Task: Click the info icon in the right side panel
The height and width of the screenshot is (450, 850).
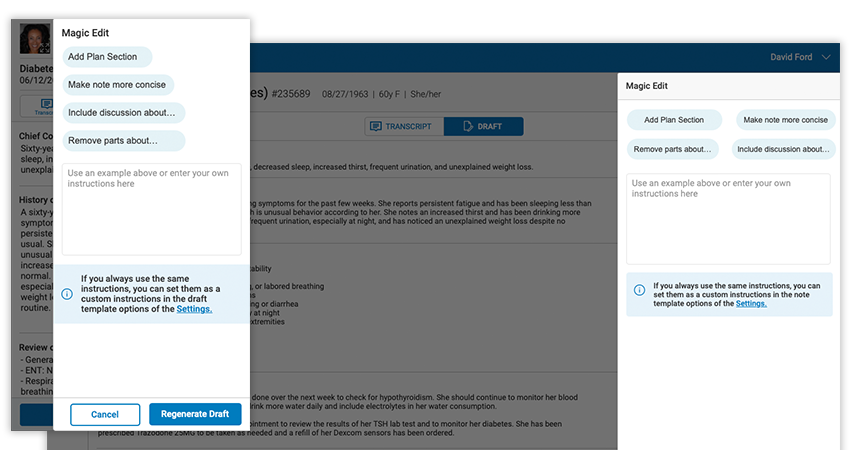Action: pos(639,290)
